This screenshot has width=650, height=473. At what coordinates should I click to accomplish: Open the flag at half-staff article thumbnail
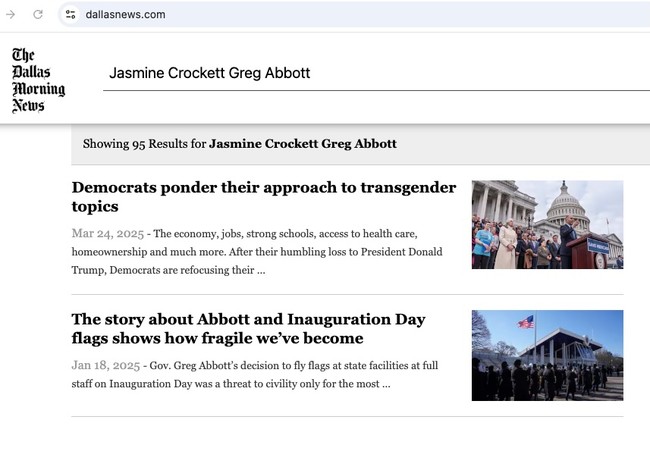(547, 355)
